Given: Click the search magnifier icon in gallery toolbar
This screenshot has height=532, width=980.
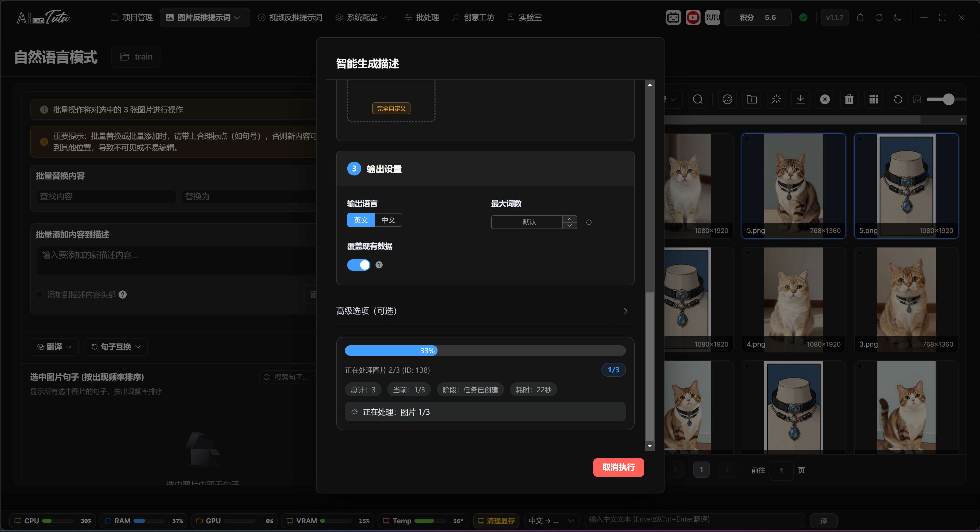Looking at the screenshot, I should 698,99.
